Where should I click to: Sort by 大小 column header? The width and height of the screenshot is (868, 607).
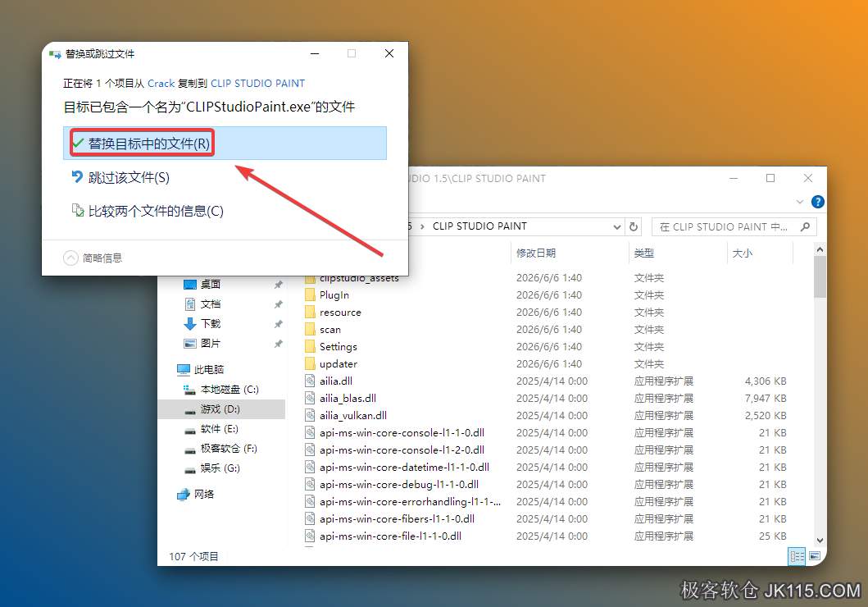tap(743, 253)
